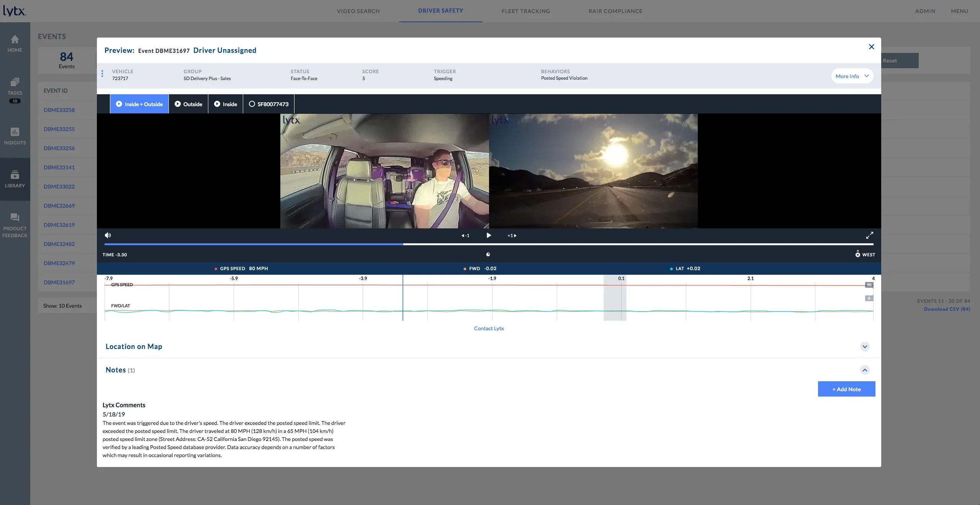Switch to the Fleet Tracking tab
The image size is (980, 505).
525,11
